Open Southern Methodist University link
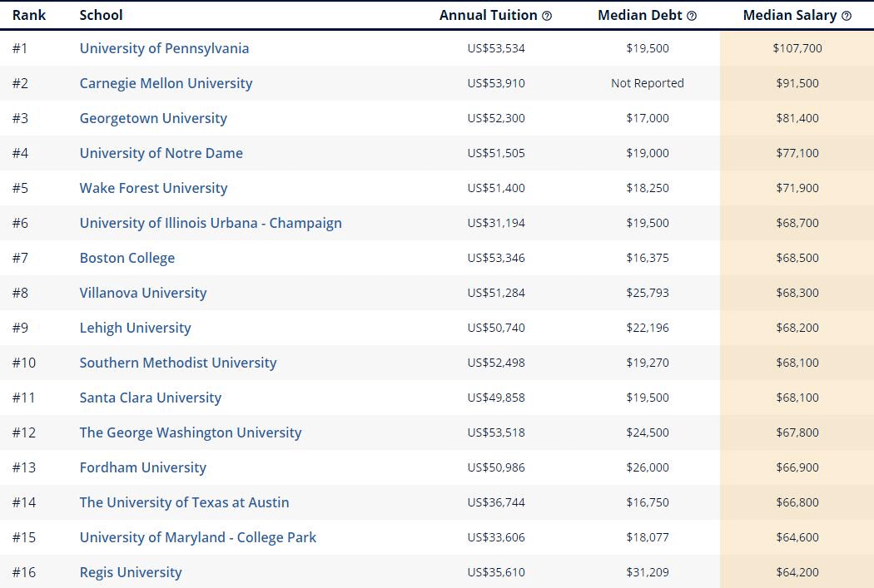The image size is (874, 588). 178,363
